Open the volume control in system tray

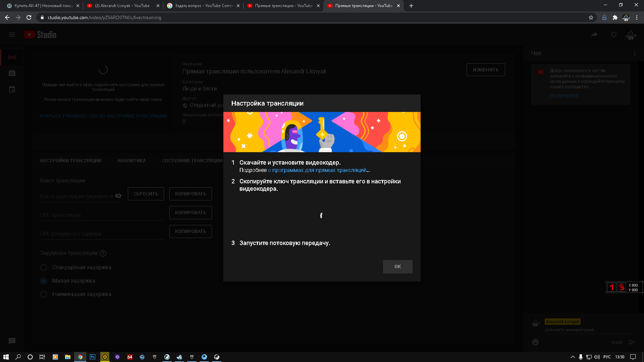click(x=597, y=357)
